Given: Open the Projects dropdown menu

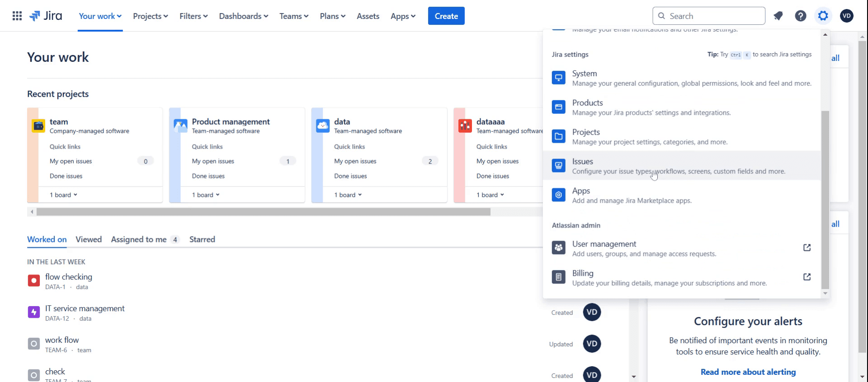Looking at the screenshot, I should [151, 16].
